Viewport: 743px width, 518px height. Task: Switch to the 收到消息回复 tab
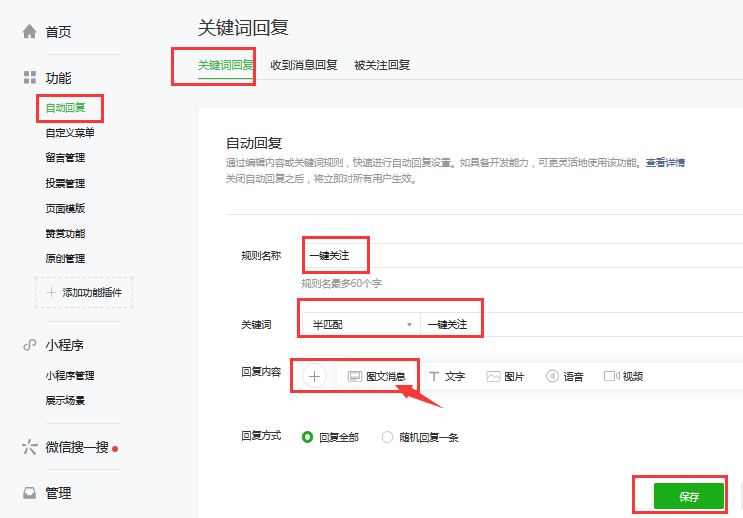coord(304,65)
